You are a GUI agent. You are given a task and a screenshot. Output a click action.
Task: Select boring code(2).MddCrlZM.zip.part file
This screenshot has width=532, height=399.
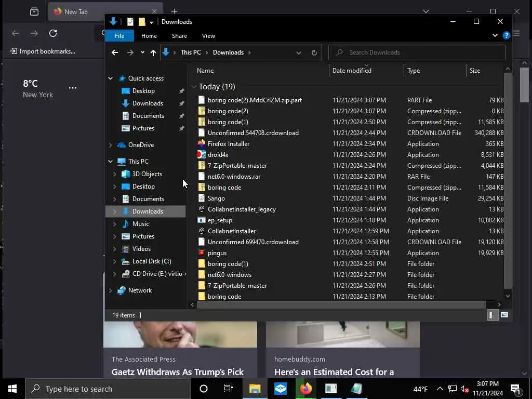pos(255,100)
